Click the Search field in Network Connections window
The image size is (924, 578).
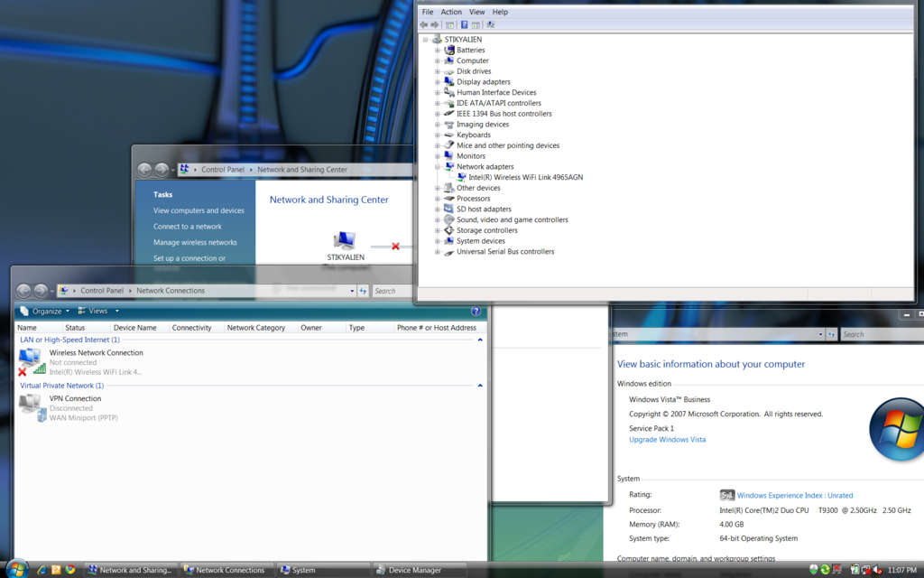pos(393,291)
